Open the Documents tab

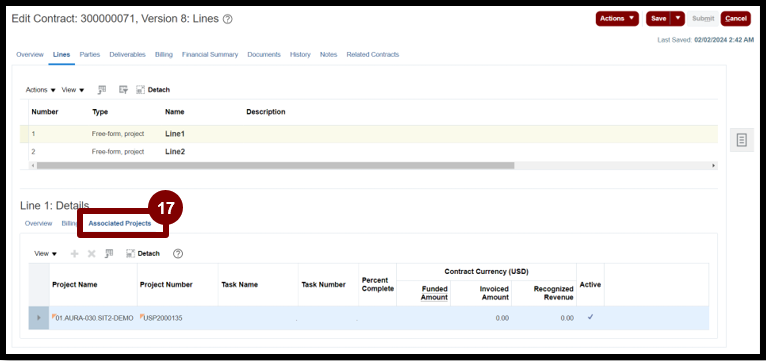point(264,55)
